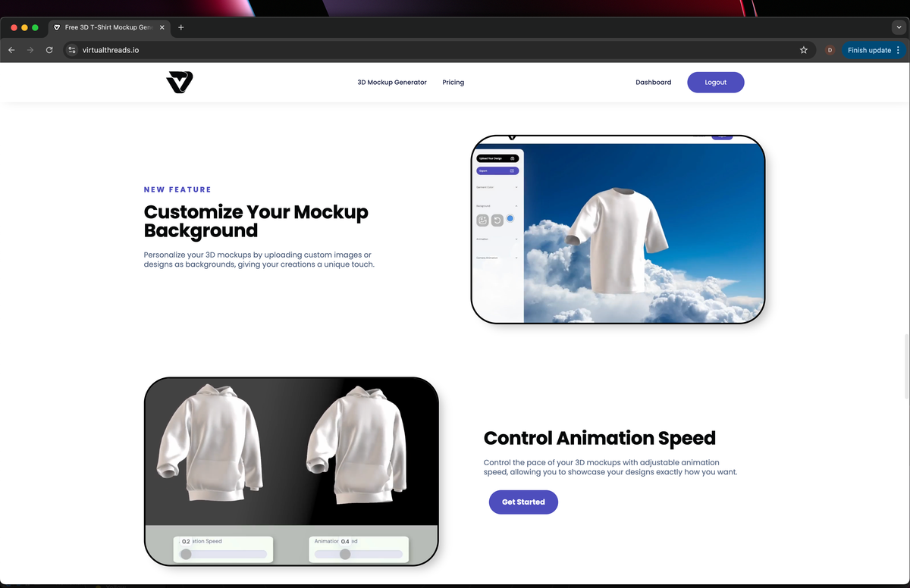Click Upload Your Design in the mockup preview
The height and width of the screenshot is (588, 910).
497,158
